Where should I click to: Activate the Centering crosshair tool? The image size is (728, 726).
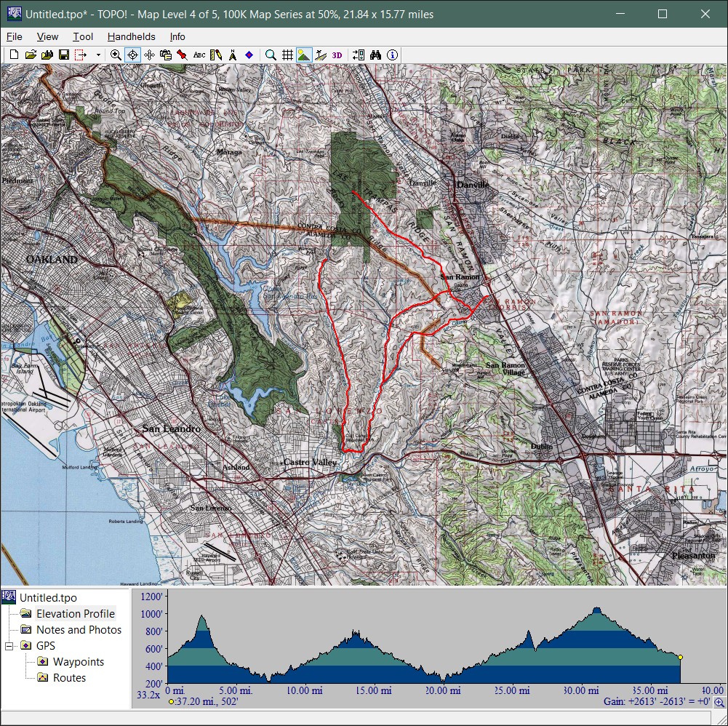[132, 55]
